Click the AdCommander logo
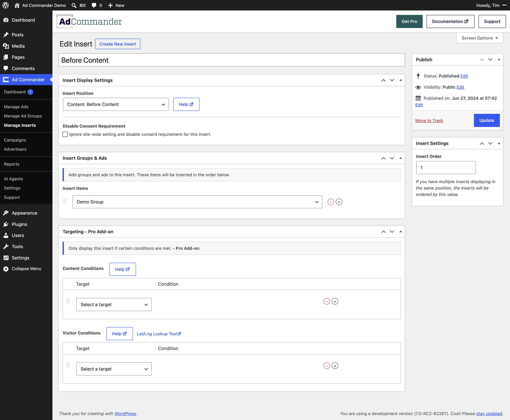Image resolution: width=510 pixels, height=420 pixels. coord(89,21)
